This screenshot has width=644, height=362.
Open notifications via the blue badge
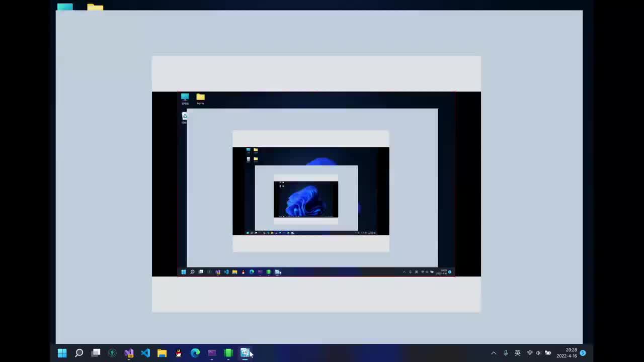point(583,353)
